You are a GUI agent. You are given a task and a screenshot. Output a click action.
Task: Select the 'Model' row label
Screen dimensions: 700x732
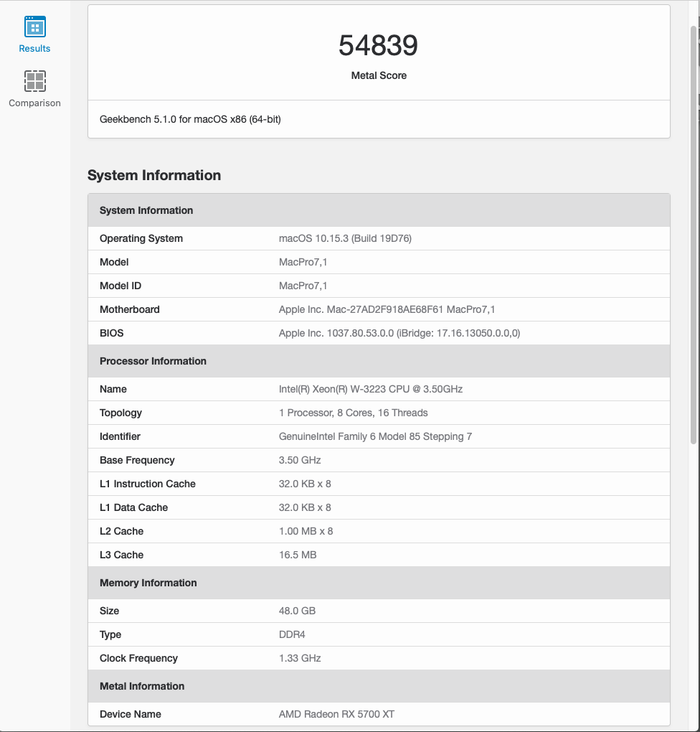(114, 263)
